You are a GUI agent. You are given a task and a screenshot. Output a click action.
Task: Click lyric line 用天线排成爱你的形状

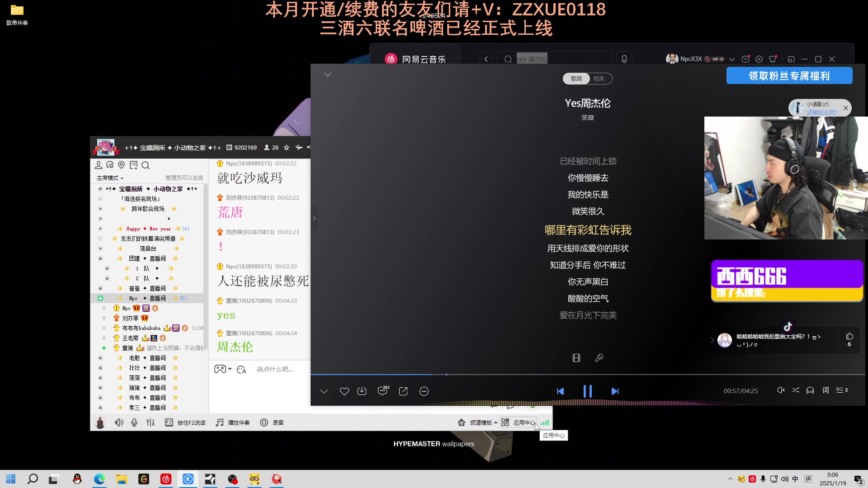click(x=588, y=249)
